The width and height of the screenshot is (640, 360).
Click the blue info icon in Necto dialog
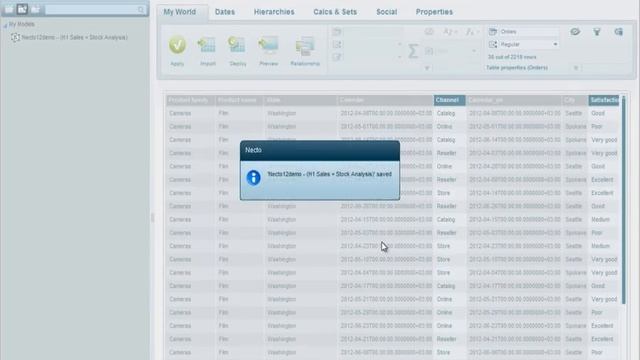point(253,178)
